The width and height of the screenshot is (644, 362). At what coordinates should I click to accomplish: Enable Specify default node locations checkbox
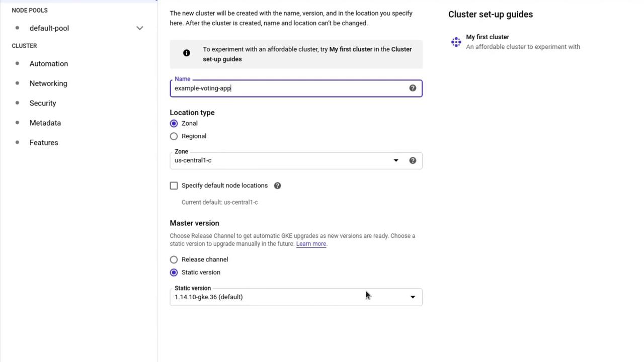coord(174,186)
